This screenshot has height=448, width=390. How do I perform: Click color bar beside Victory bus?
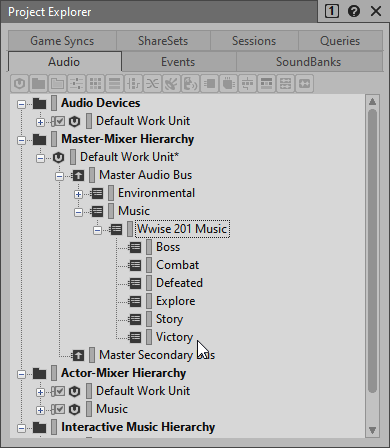pos(149,337)
